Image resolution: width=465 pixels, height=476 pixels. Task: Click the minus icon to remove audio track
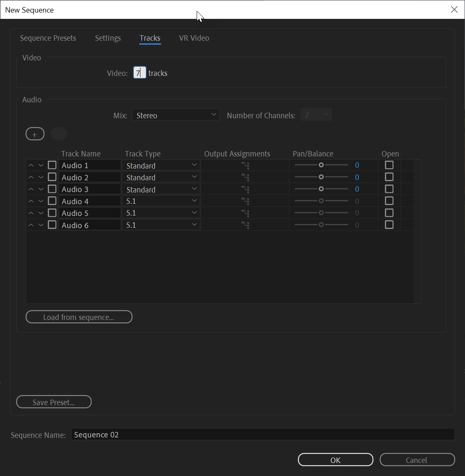click(x=59, y=133)
